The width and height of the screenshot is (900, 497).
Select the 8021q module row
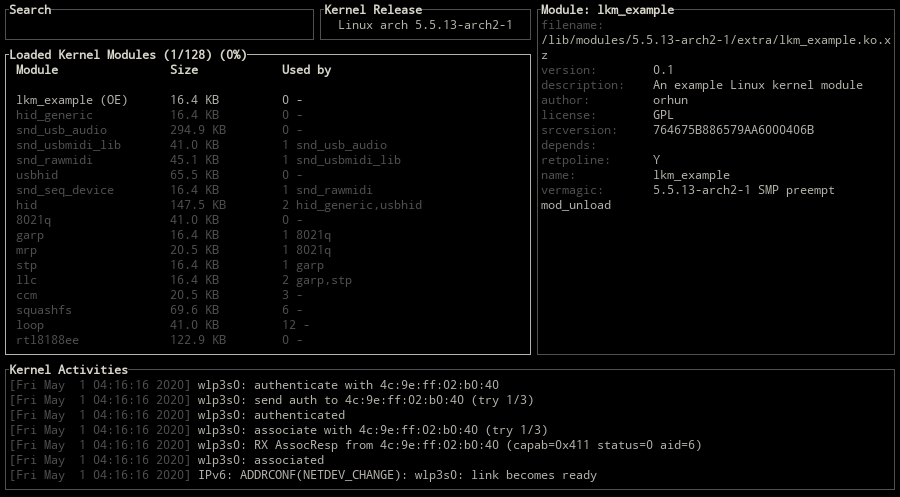tap(267, 220)
